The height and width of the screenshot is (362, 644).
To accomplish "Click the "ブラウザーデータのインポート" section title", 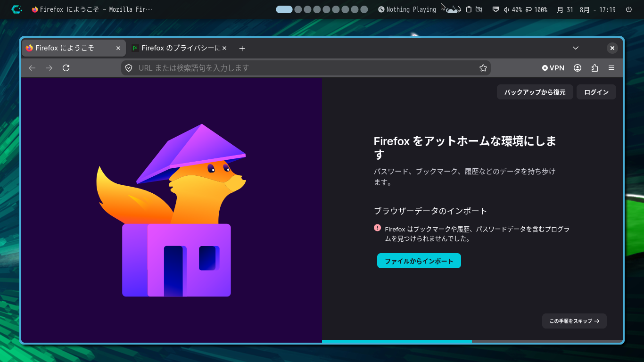I will click(430, 211).
